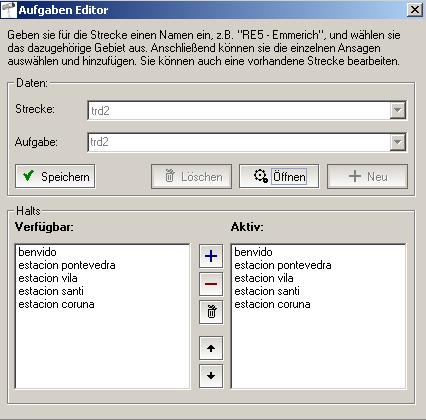Move selected halt down with arrow

pyautogui.click(x=211, y=376)
